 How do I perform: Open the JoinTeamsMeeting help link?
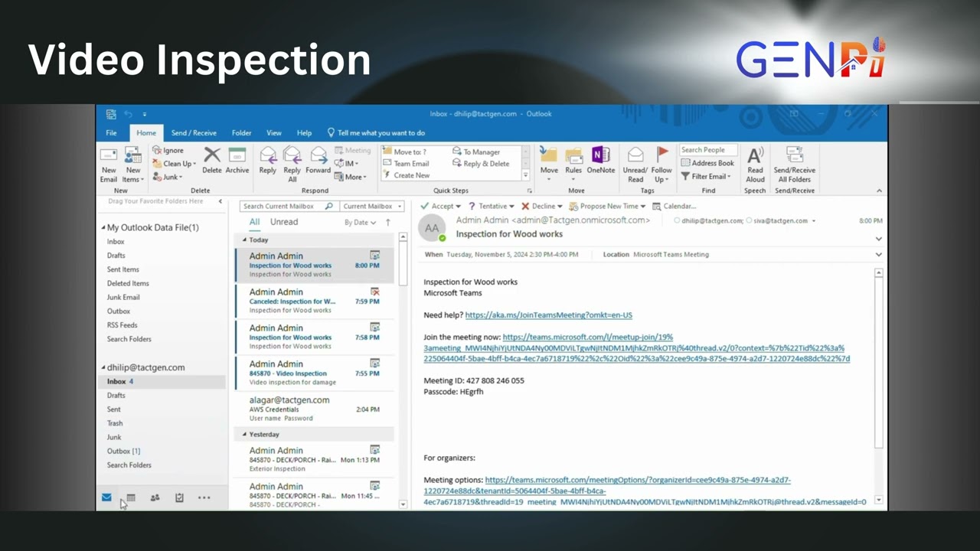[548, 315]
